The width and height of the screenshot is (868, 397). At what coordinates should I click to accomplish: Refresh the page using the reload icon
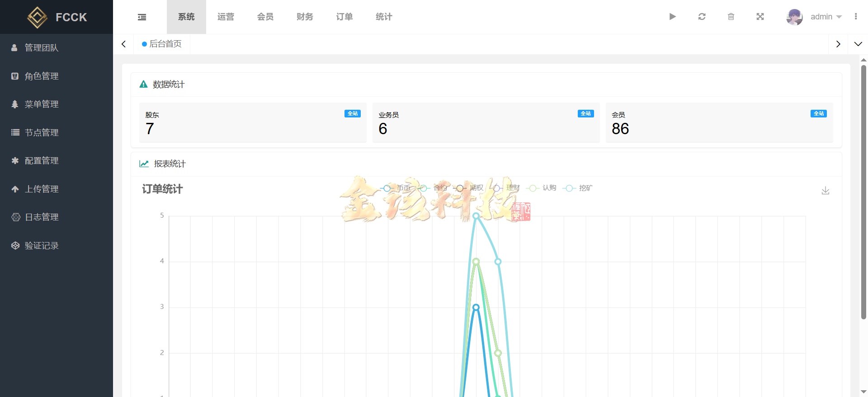click(x=702, y=17)
